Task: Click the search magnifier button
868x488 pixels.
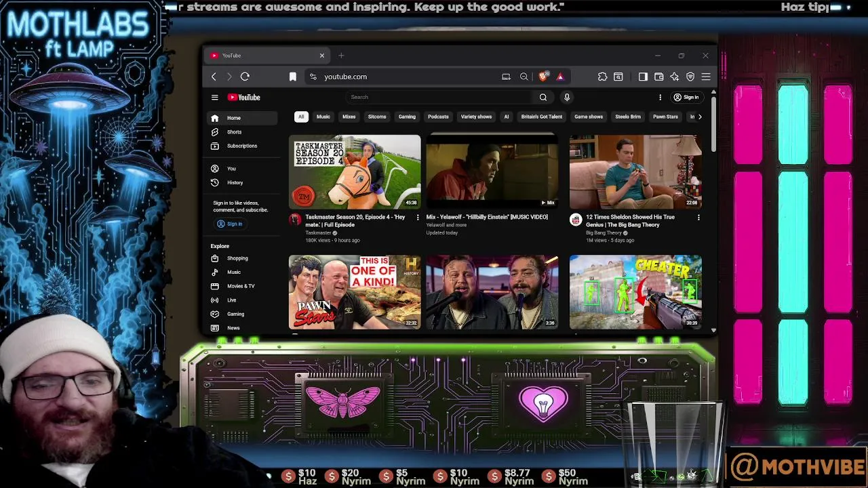Action: click(543, 97)
